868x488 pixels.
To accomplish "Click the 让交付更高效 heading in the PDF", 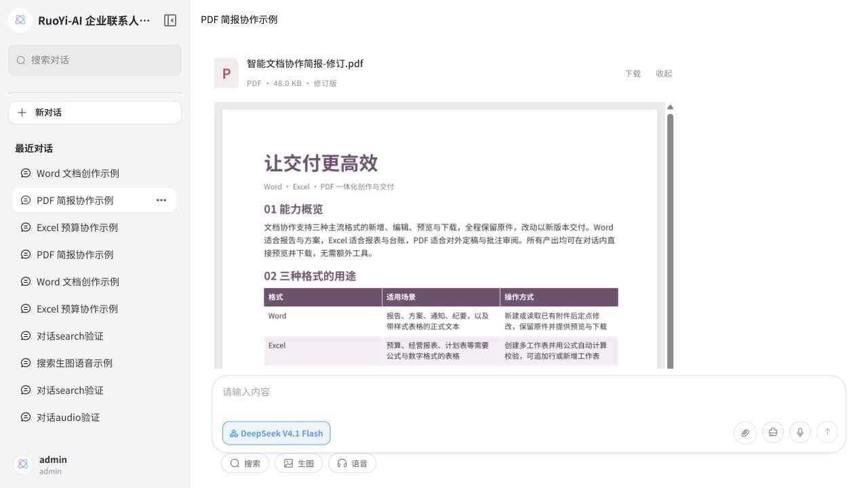I will pyautogui.click(x=321, y=163).
